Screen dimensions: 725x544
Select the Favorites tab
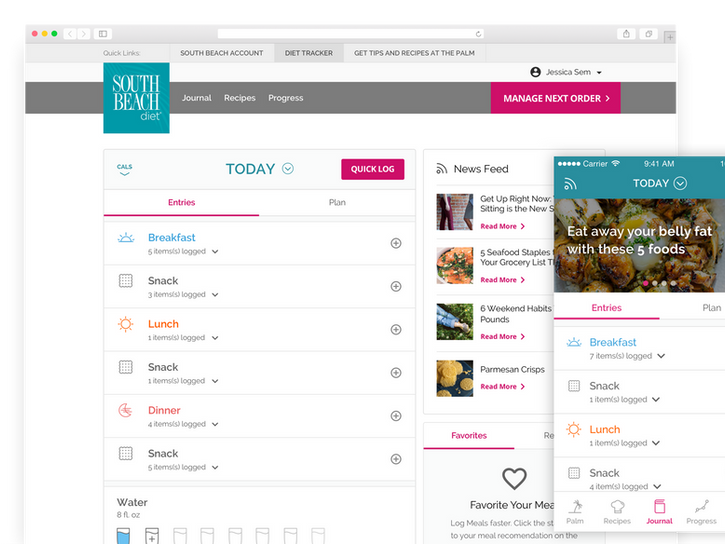(469, 435)
